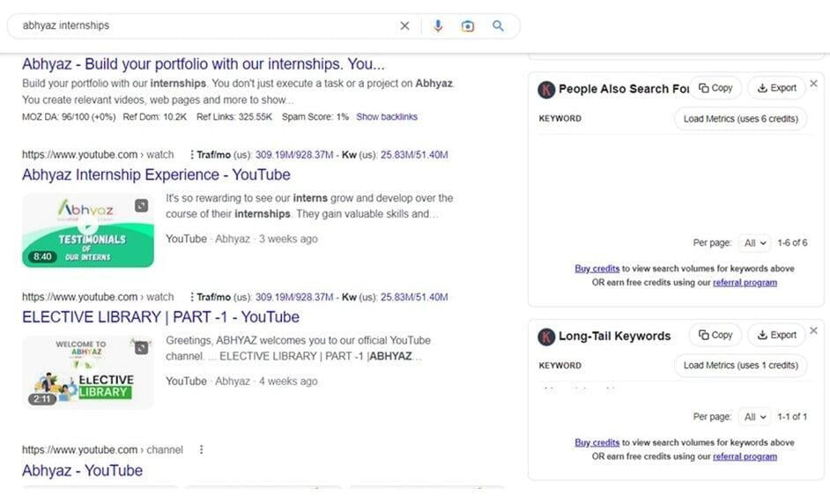
Task: Open 'Abhyaz Internship Experience - YouTube' result
Action: pos(156,174)
